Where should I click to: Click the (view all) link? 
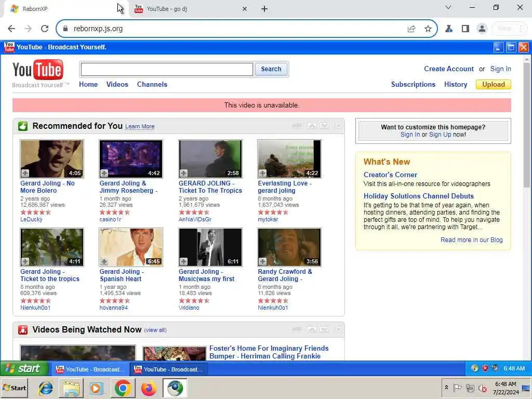pos(155,330)
